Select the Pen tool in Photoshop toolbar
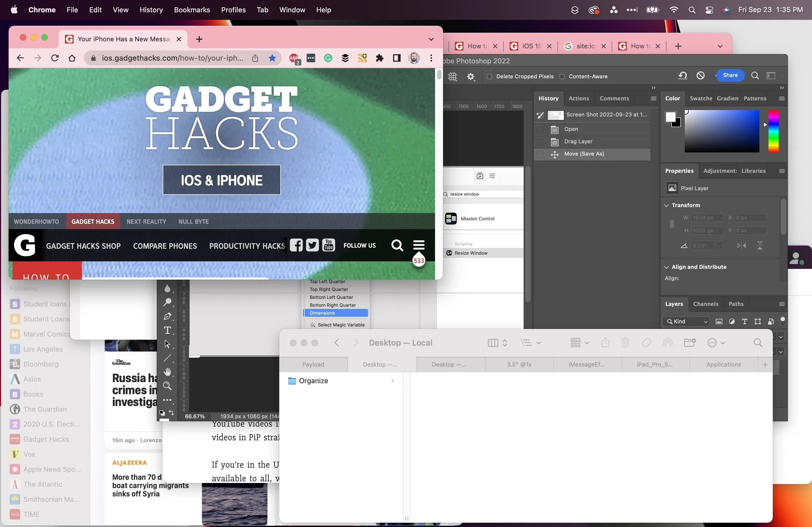 [x=167, y=316]
